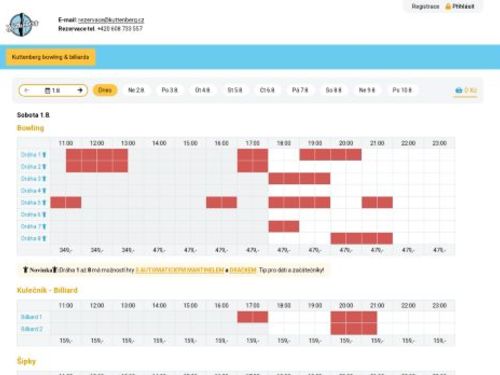Click the Kuttenberg round logo

pos(22,25)
